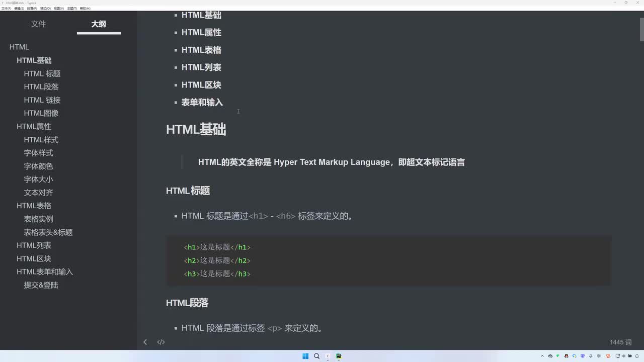Open the Windows Start menu

(305, 356)
